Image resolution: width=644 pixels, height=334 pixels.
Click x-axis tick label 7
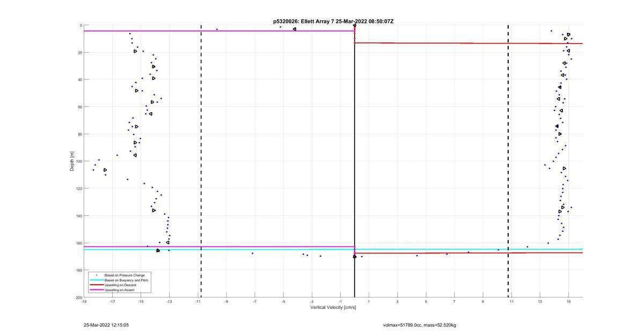tap(454, 301)
